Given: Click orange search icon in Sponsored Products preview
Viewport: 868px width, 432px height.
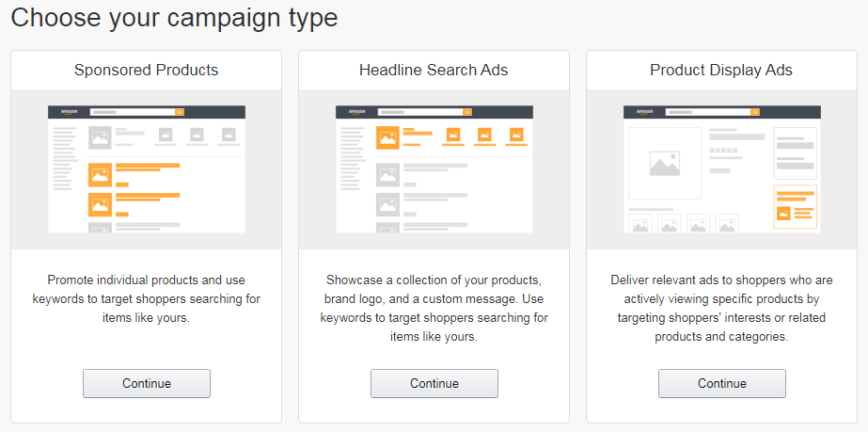Looking at the screenshot, I should (x=180, y=112).
